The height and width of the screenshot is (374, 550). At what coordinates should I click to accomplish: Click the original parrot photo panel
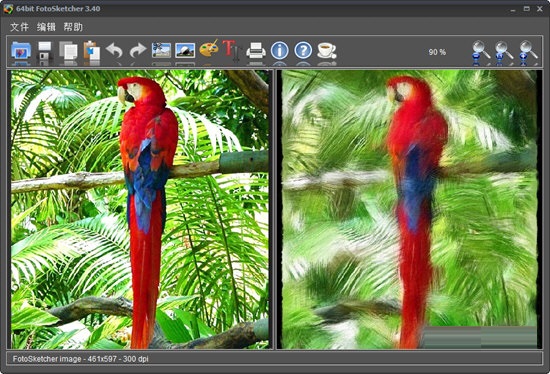click(140, 209)
